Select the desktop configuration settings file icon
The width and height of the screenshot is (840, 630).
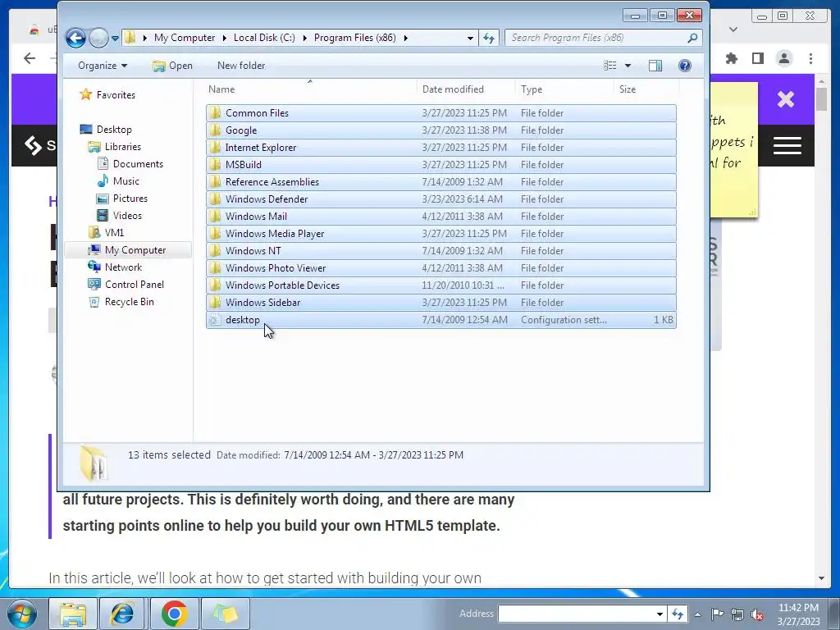(x=215, y=320)
